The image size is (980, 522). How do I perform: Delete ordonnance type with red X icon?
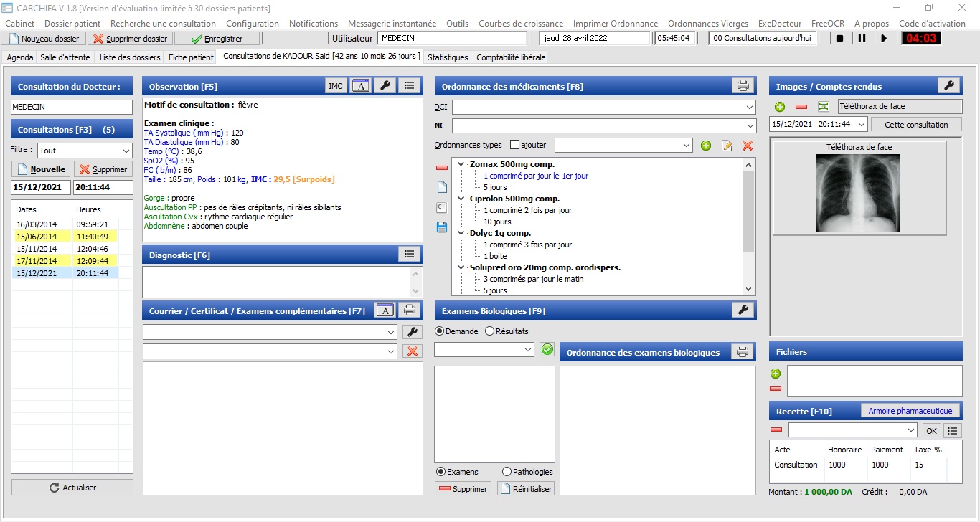click(x=747, y=146)
